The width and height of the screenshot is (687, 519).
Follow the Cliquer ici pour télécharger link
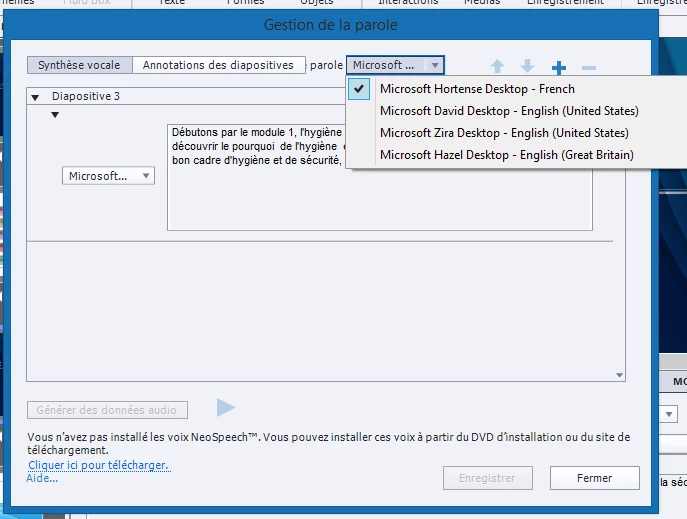99,465
